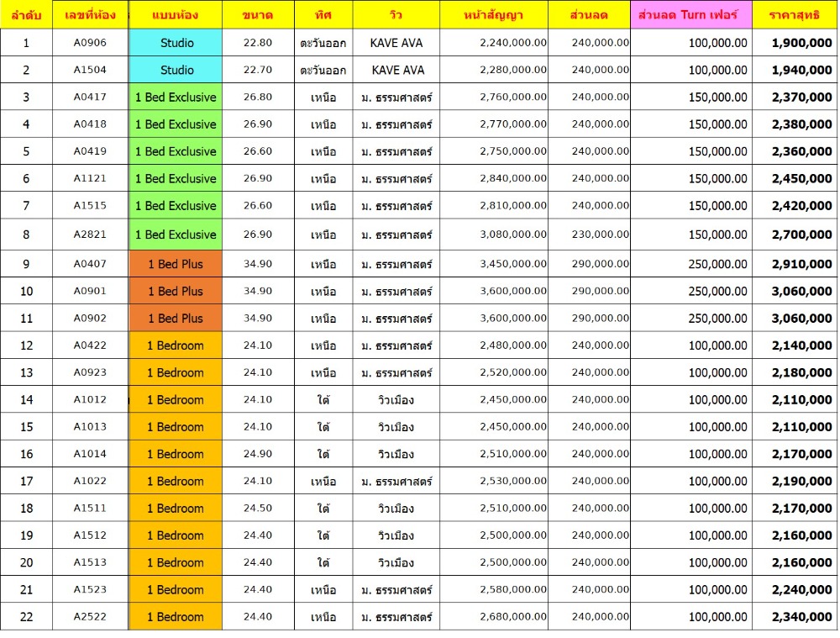
Task: Click the ทิศ column header
Action: 323,14
